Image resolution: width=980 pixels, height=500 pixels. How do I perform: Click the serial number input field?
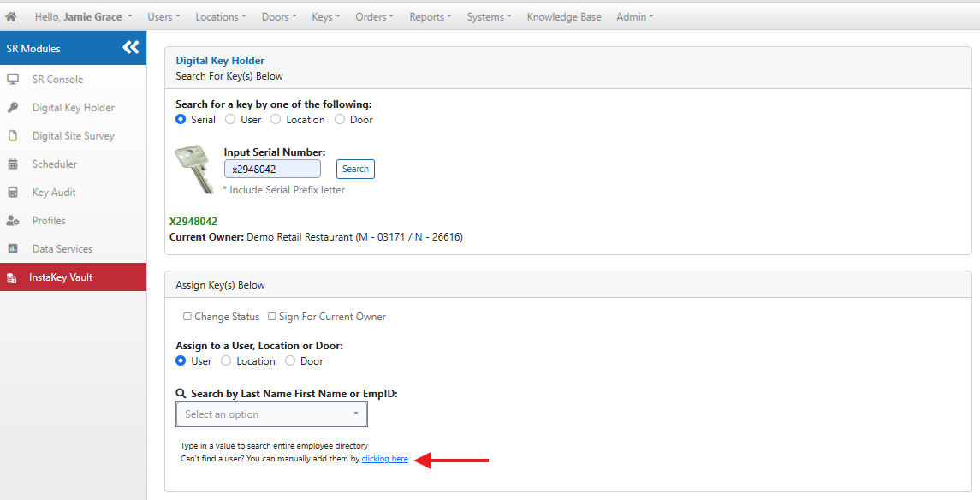coord(272,169)
